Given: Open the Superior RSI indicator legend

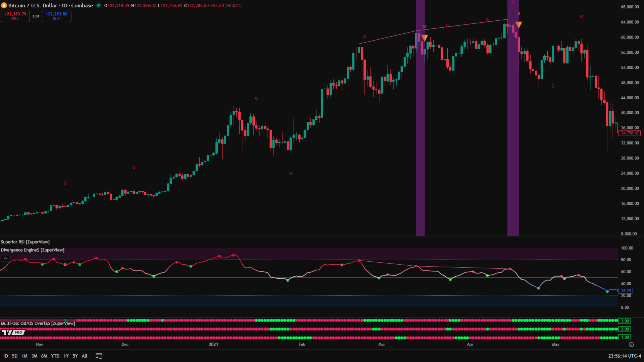Looking at the screenshot, I should pos(25,242).
